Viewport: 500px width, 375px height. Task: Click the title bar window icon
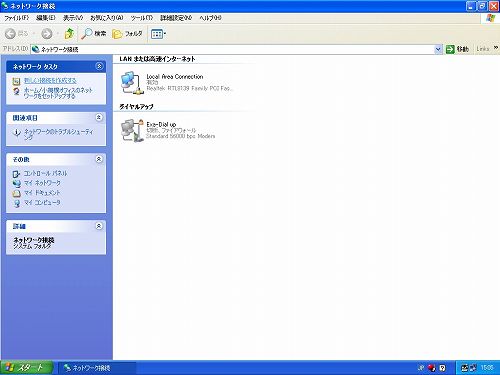(x=5, y=6)
